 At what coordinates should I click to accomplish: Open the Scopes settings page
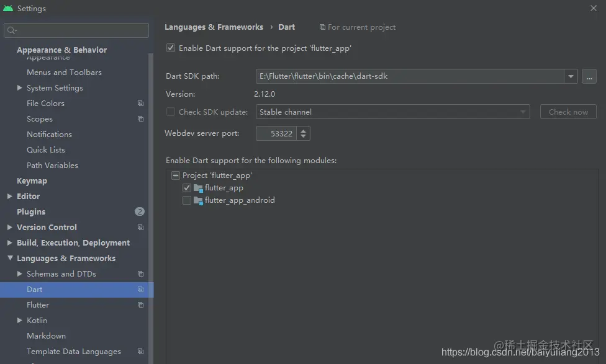39,119
